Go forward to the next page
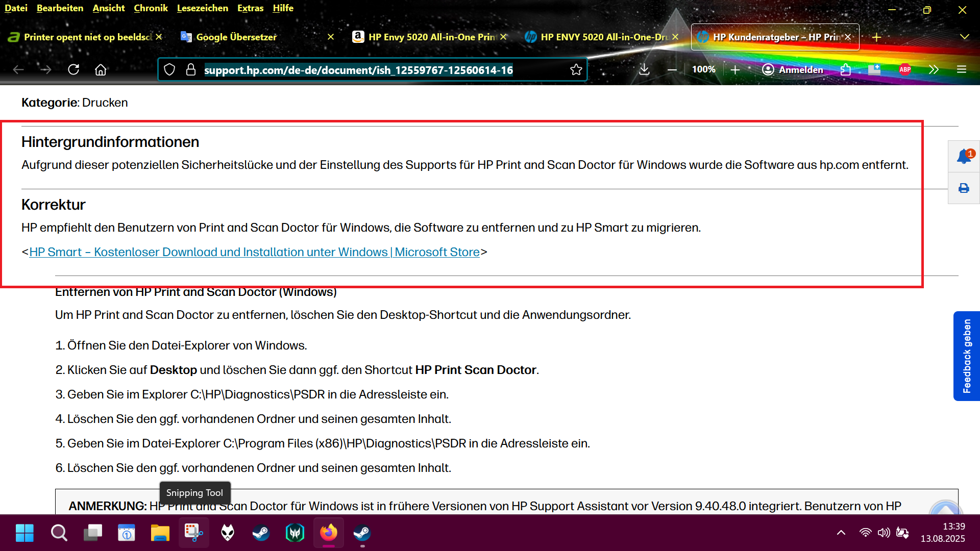The height and width of the screenshot is (551, 980). click(x=46, y=69)
